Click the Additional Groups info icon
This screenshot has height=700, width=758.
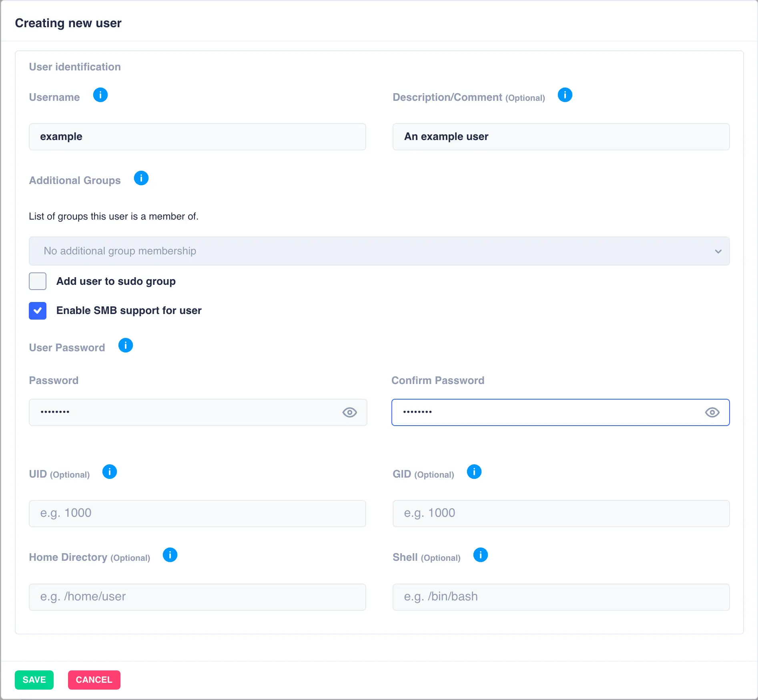141,178
